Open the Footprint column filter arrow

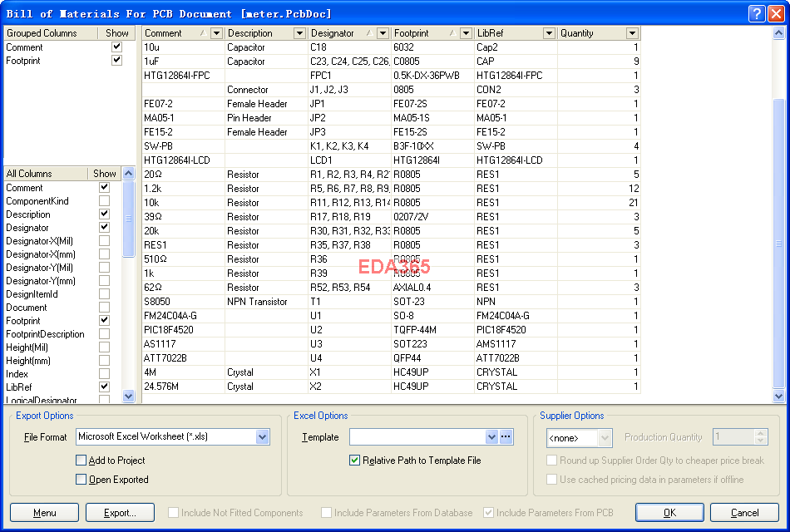tap(466, 33)
